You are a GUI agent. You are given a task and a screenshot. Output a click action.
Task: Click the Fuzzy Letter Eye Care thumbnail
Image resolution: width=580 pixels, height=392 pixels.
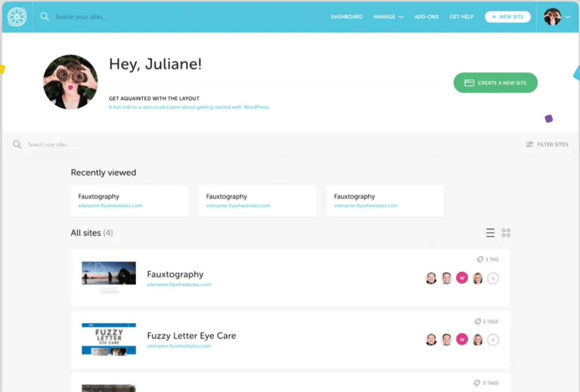[x=108, y=339]
